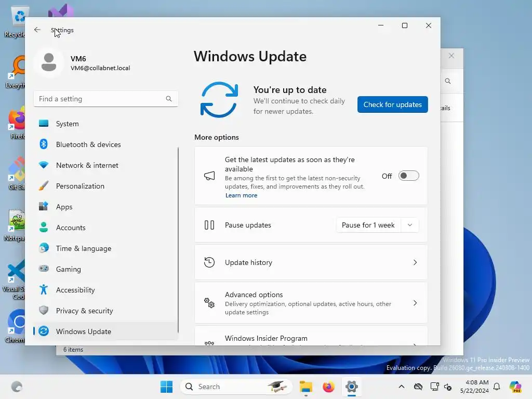Select Gaming in the sidebar

(x=105, y=269)
